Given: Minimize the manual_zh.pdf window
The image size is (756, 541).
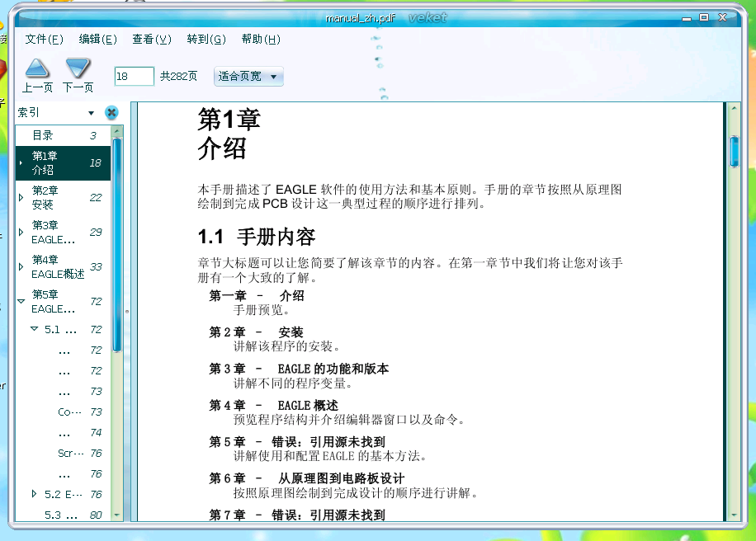Looking at the screenshot, I should click(x=687, y=18).
